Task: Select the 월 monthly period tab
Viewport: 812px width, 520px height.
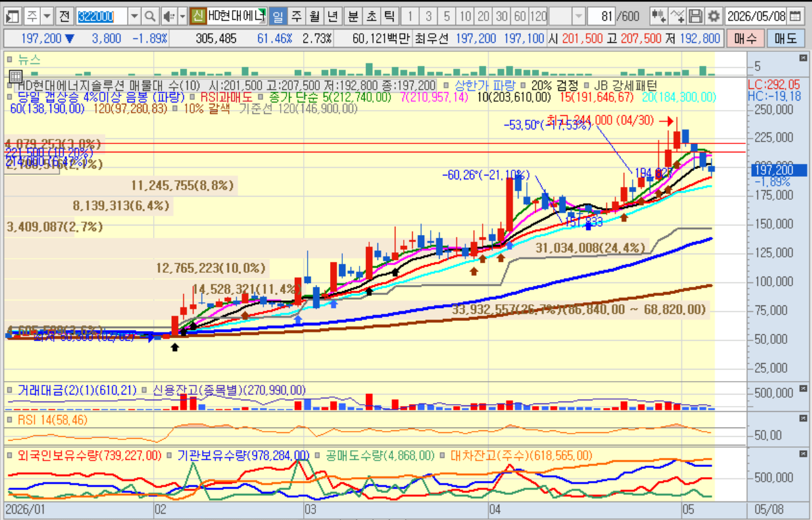Action: coord(314,15)
